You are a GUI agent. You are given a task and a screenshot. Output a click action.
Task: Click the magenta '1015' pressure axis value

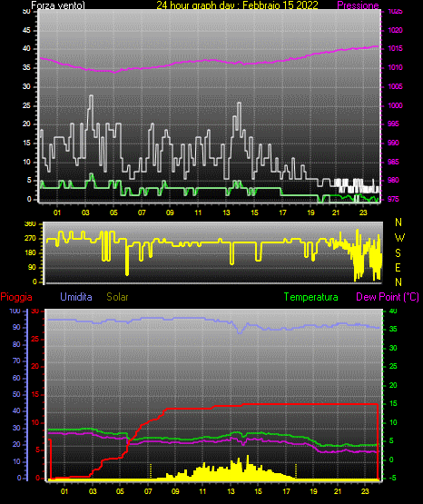coord(395,48)
